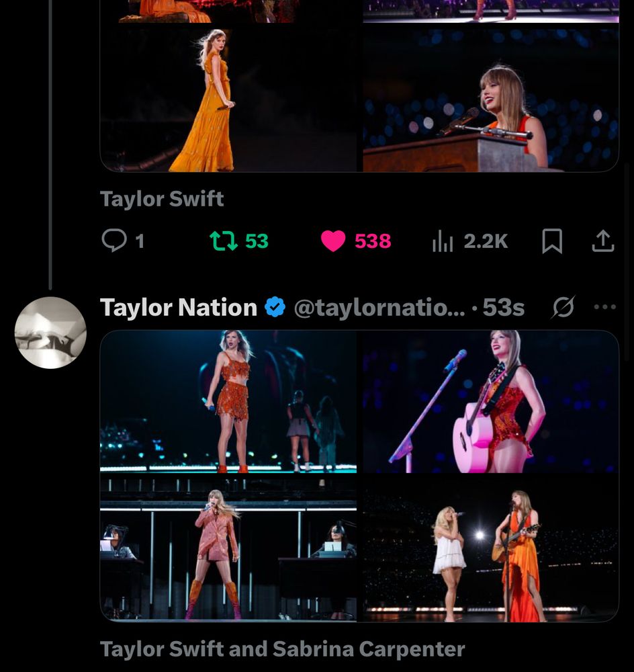Undo the repost with the green arrows
Image resolution: width=634 pixels, height=672 pixels.
224,241
